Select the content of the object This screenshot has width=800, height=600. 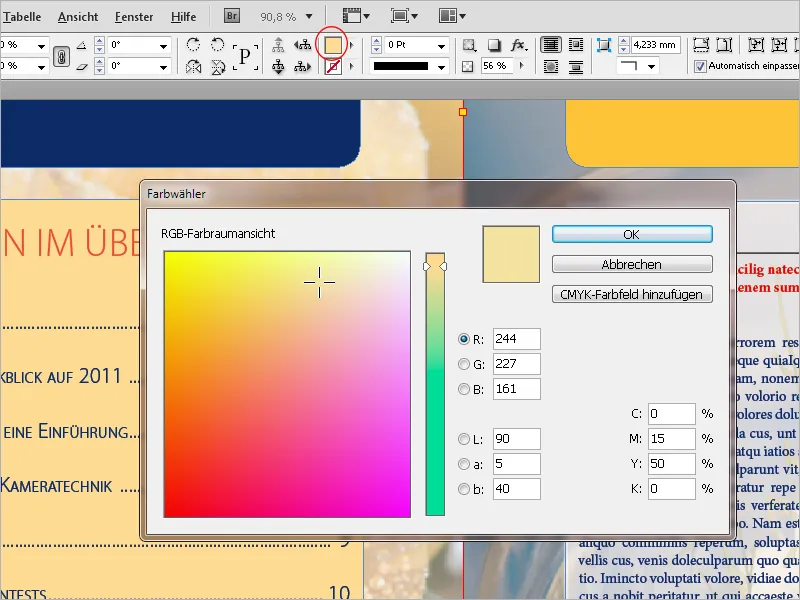click(278, 66)
